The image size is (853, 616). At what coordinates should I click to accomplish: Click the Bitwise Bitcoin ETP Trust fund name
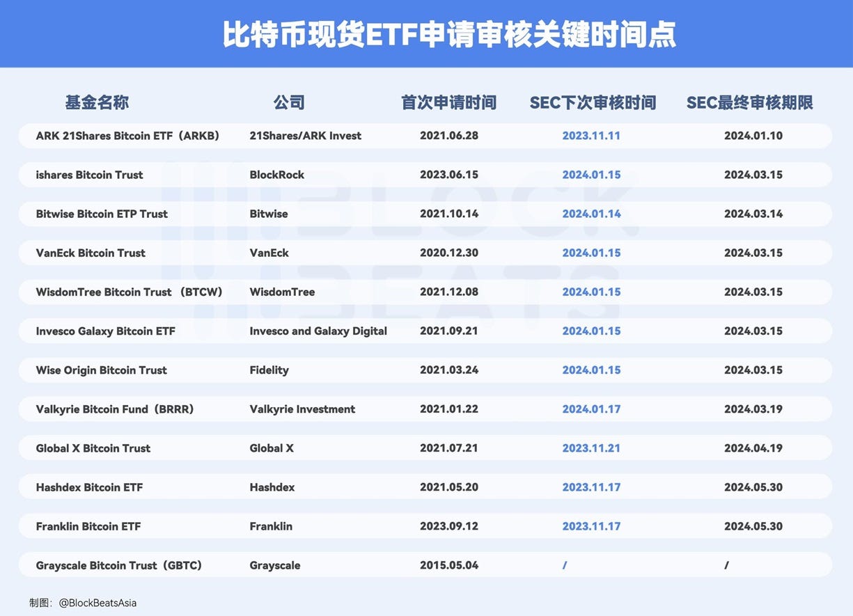tap(102, 214)
